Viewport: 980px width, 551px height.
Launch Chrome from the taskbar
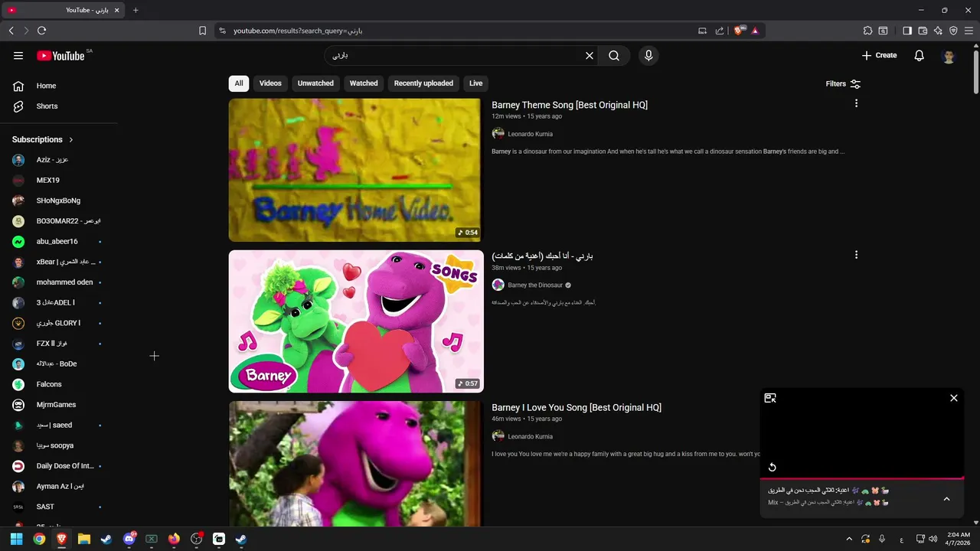tap(39, 539)
